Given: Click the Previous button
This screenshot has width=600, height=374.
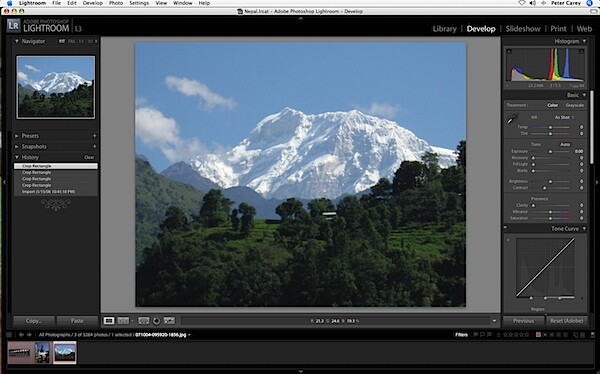Looking at the screenshot, I should click(x=523, y=321).
